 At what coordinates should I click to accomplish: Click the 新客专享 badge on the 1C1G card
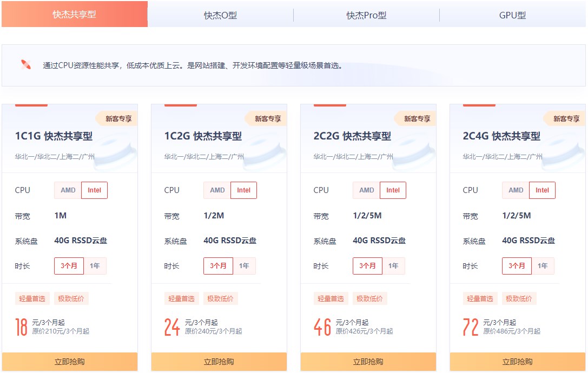(x=118, y=118)
